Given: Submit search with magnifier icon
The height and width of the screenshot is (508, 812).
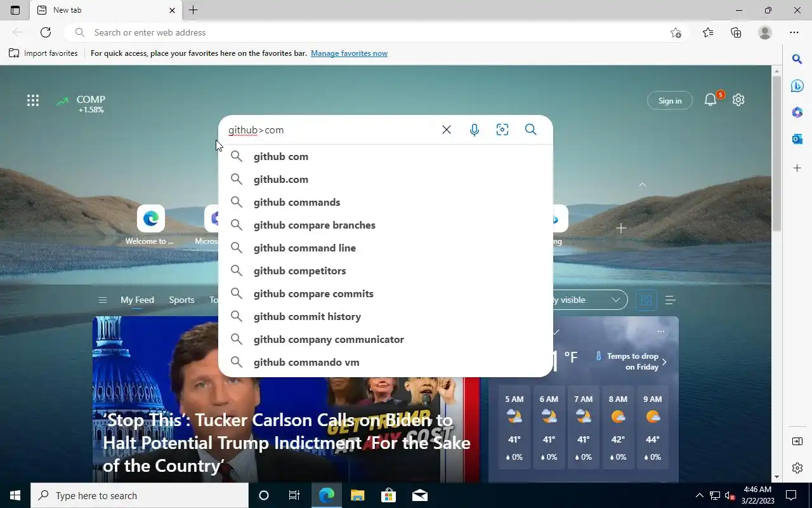Looking at the screenshot, I should point(531,130).
